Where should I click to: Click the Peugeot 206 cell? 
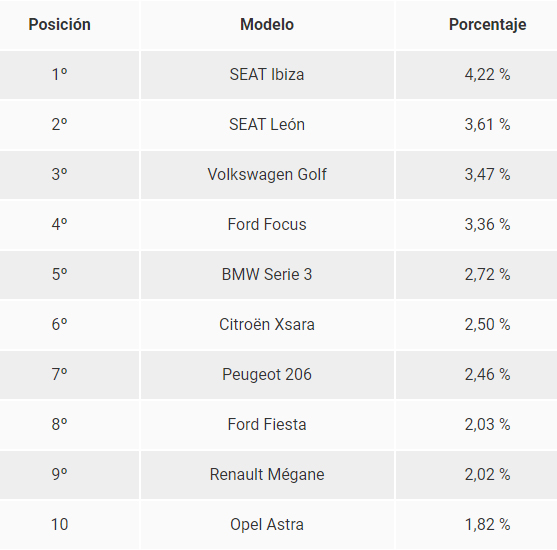pos(267,374)
